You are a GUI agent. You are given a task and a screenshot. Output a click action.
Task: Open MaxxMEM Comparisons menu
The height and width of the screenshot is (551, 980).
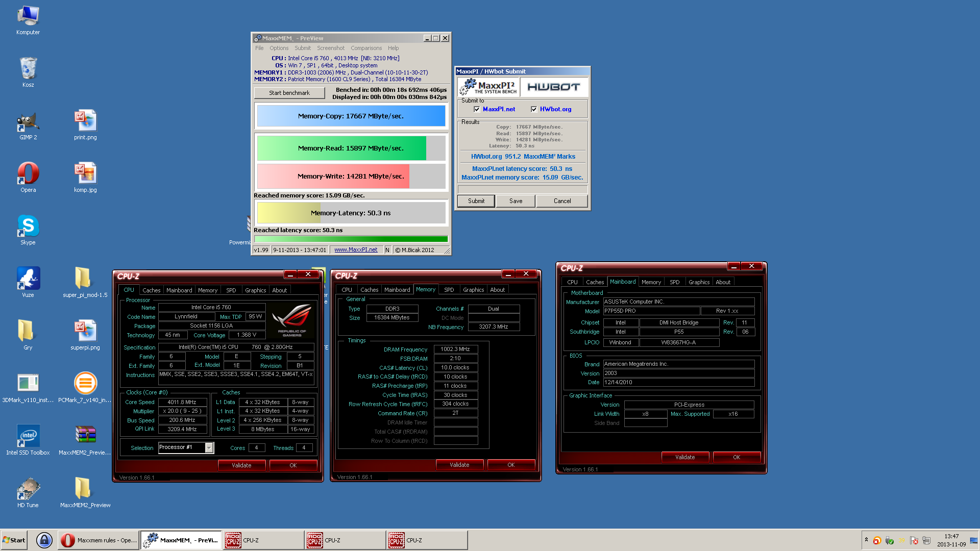click(366, 48)
